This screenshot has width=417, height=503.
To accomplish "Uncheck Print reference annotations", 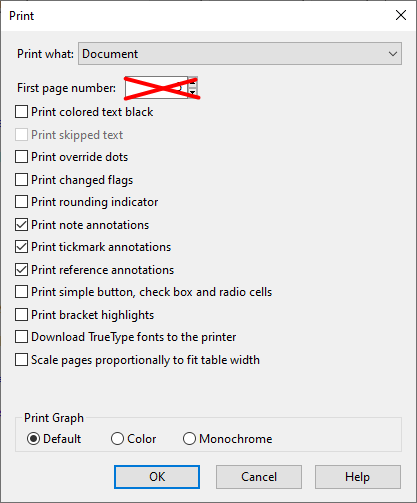I will [21, 270].
